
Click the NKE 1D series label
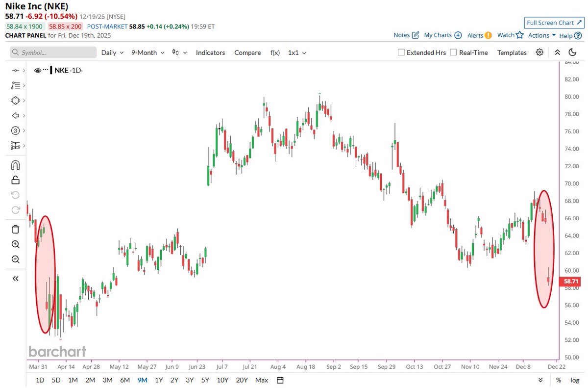68,70
